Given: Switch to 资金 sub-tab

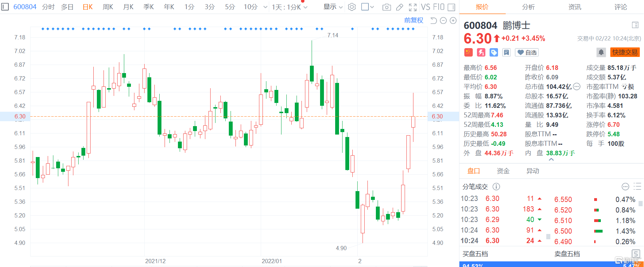Looking at the screenshot, I should click(503, 171).
